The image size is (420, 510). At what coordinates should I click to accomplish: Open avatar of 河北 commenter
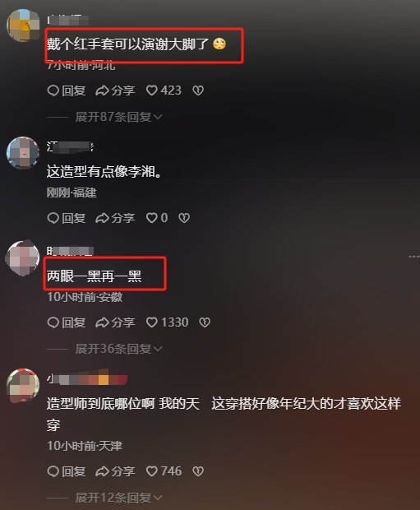[23, 25]
